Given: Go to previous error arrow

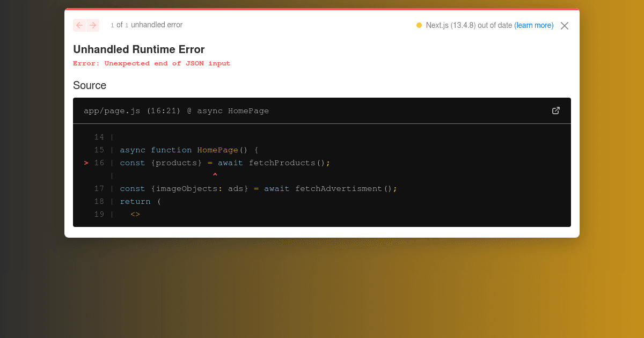Looking at the screenshot, I should coord(79,25).
